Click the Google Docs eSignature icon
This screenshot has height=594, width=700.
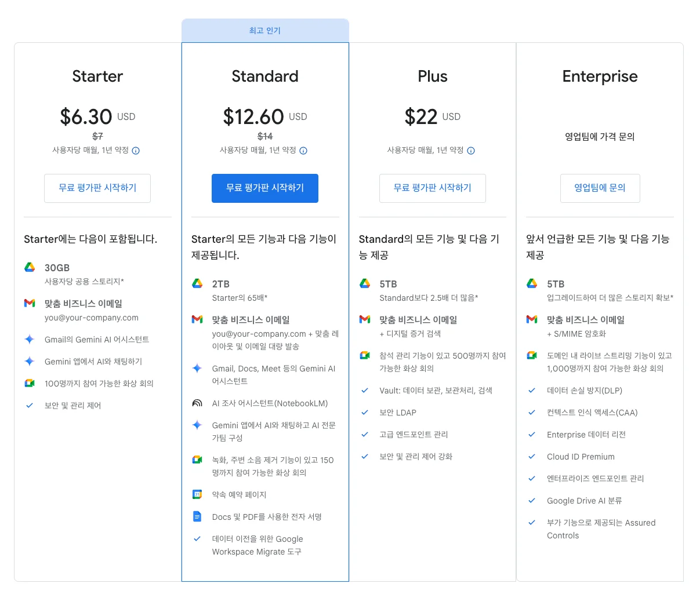point(197,516)
